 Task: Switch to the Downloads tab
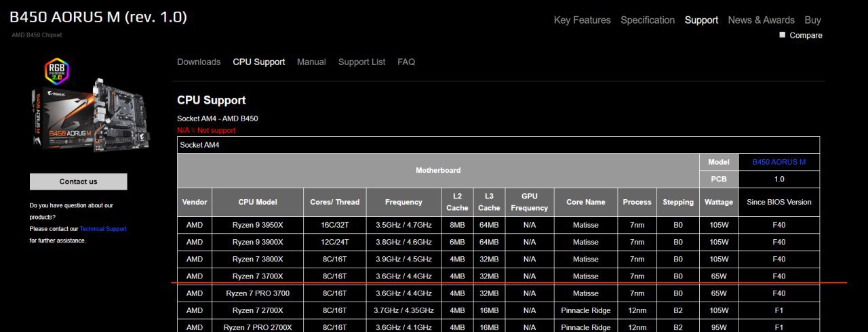click(x=199, y=62)
